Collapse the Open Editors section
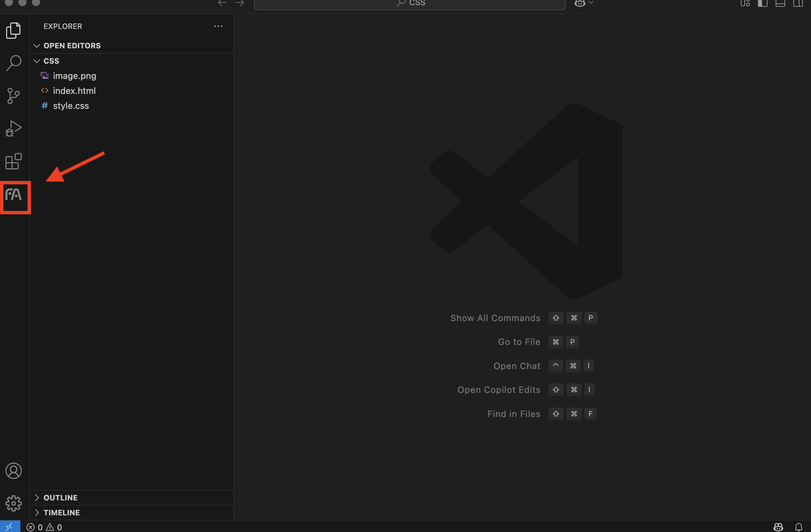Screen dimensions: 811x532 pos(132,46)
